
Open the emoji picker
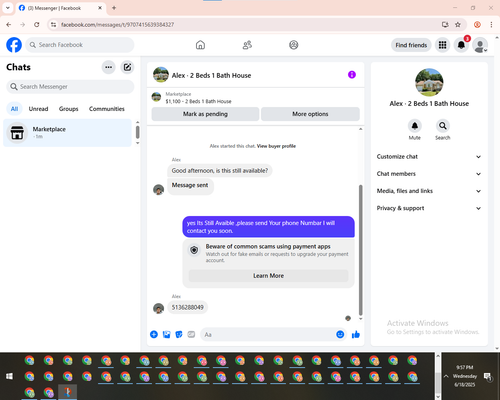tap(340, 334)
